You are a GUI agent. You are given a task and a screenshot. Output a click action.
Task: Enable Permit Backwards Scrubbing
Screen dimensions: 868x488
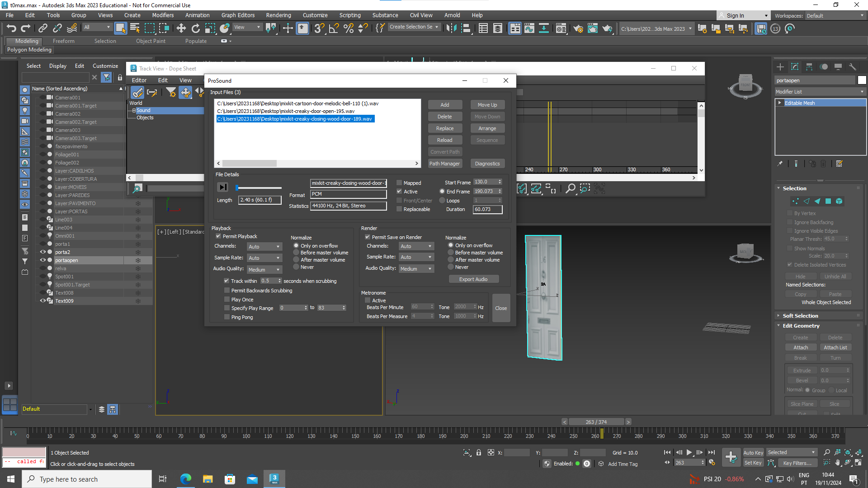point(227,291)
